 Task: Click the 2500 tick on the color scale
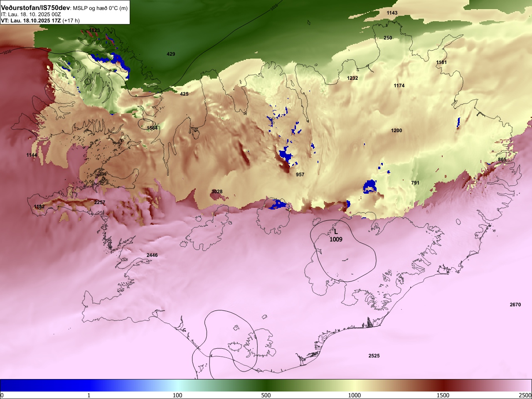click(x=525, y=395)
